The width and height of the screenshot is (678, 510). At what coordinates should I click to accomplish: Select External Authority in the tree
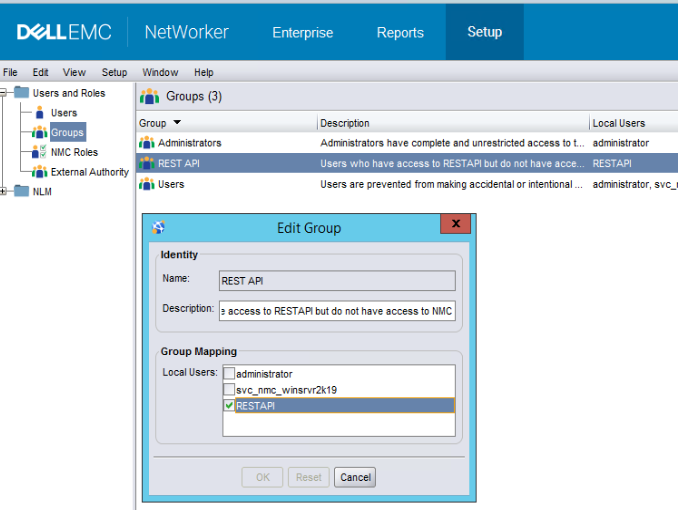tap(90, 172)
